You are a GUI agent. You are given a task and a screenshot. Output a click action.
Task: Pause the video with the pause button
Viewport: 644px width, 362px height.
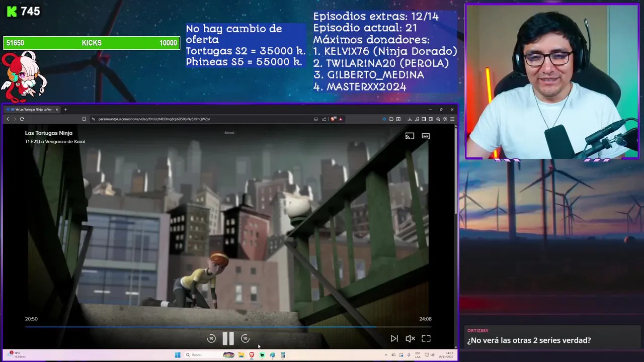click(228, 338)
